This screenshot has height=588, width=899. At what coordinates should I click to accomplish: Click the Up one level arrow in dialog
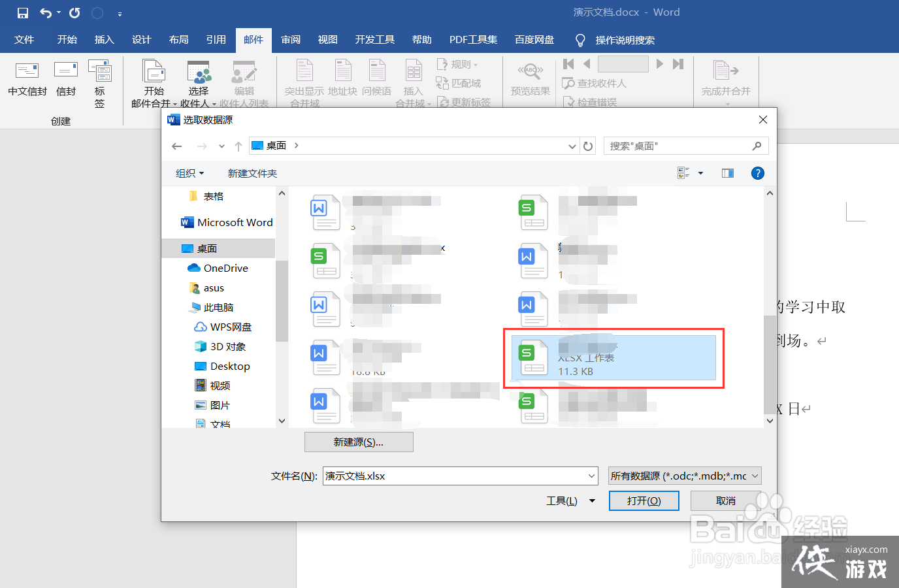[x=238, y=146]
